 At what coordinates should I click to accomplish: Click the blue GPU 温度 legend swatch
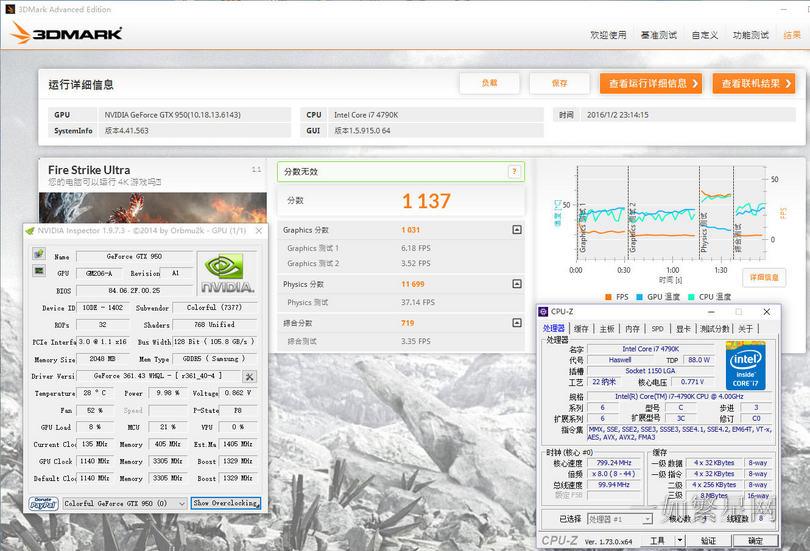click(639, 297)
